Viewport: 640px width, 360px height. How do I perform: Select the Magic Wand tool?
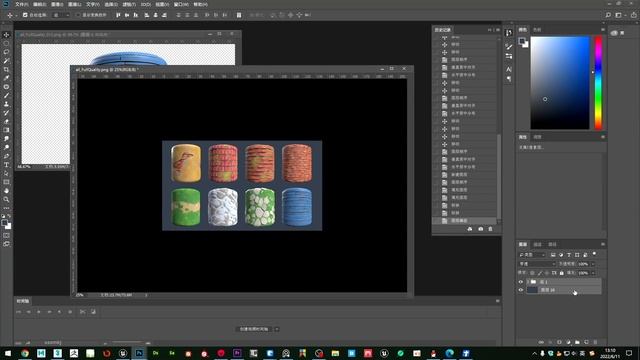point(6,61)
